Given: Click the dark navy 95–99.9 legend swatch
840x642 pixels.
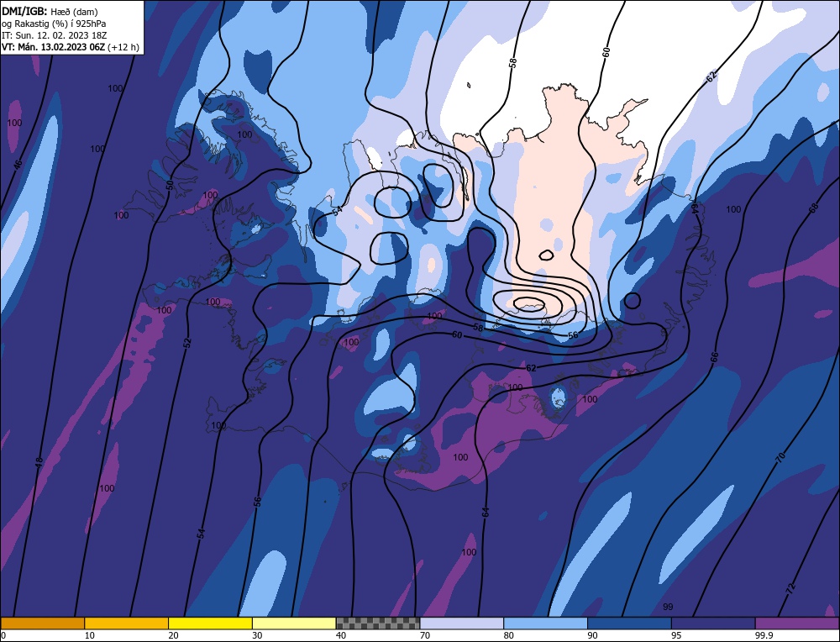Looking at the screenshot, I should [x=713, y=624].
